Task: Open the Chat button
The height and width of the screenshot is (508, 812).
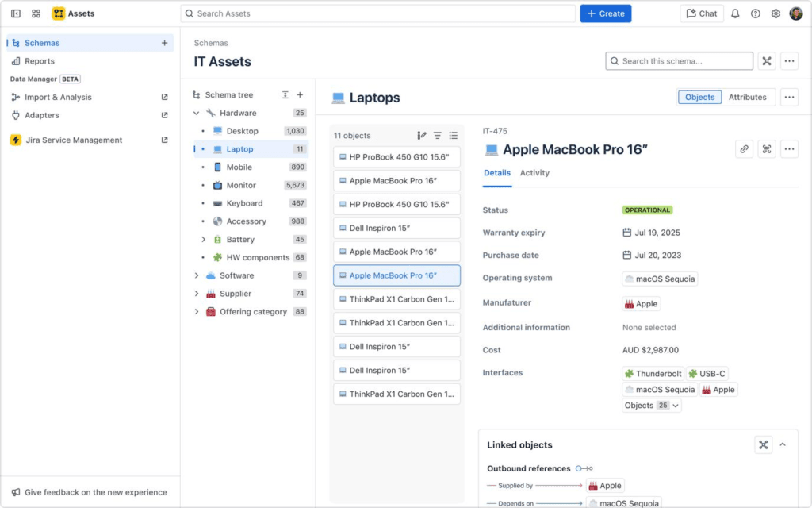Action: (702, 13)
